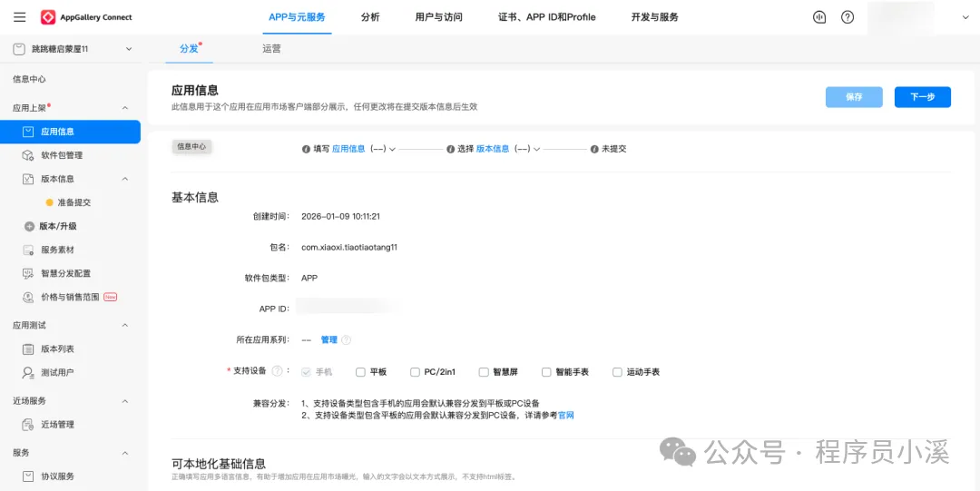Click the info icon before 填写 应用信息
The height and width of the screenshot is (491, 980).
306,150
